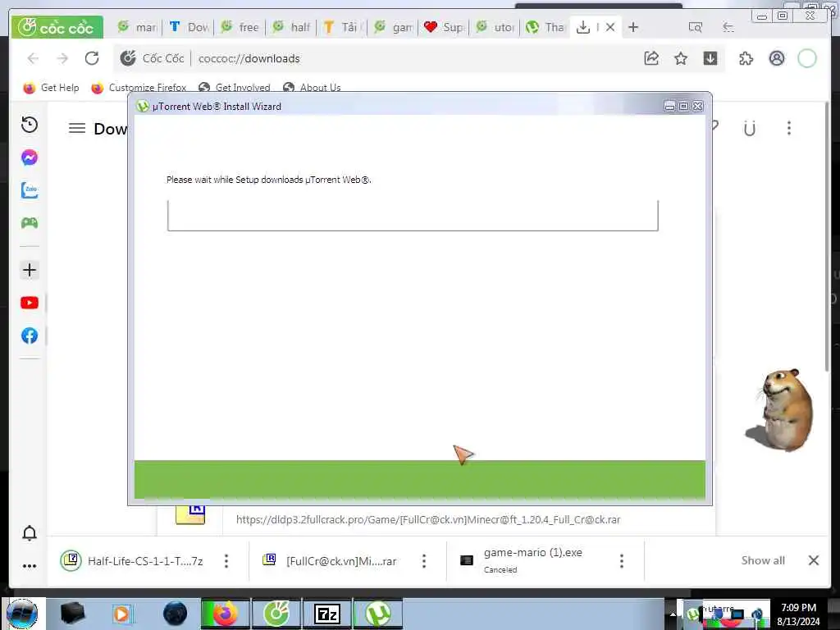Open options for FullCr@ck.vn rar download
840x630 pixels.
pyautogui.click(x=424, y=561)
